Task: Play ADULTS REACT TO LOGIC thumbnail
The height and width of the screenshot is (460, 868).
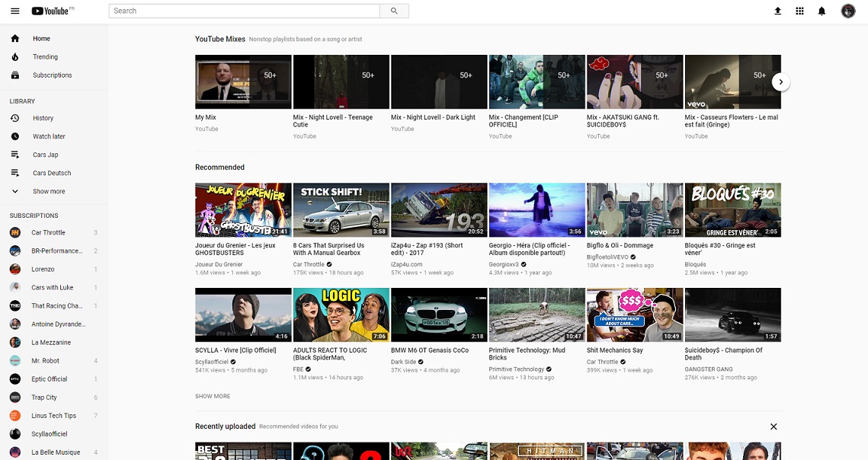Action: [341, 315]
